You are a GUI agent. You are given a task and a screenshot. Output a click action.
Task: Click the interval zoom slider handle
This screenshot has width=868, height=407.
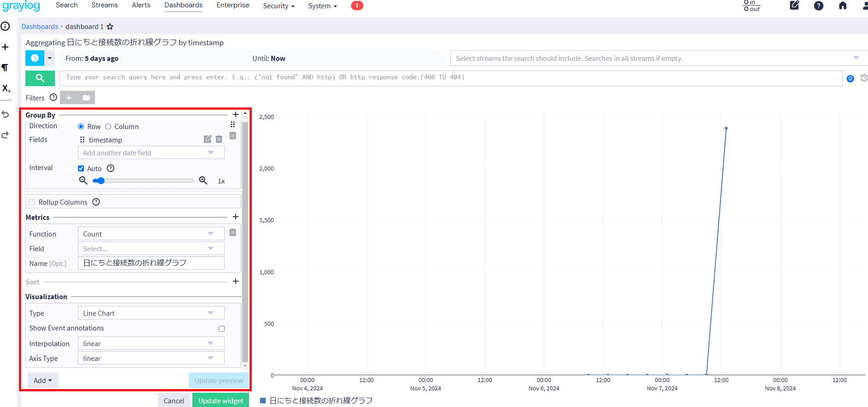(x=101, y=181)
